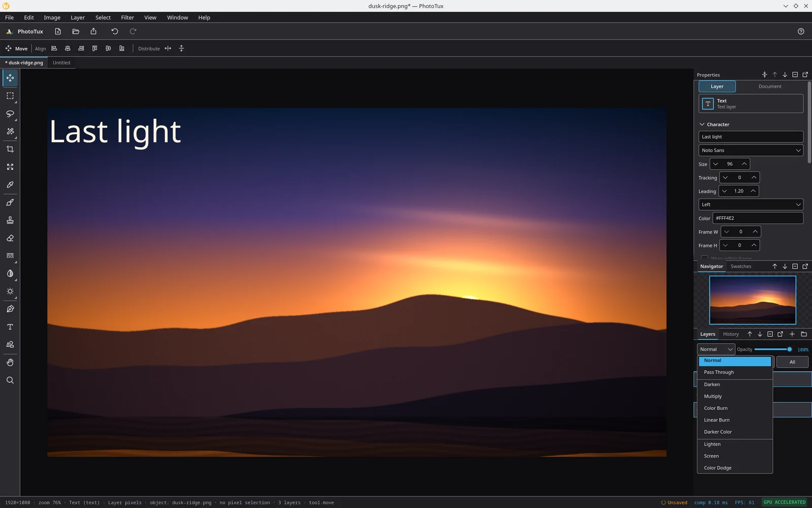Increase the Tracking value
The height and width of the screenshot is (508, 812).
point(754,178)
